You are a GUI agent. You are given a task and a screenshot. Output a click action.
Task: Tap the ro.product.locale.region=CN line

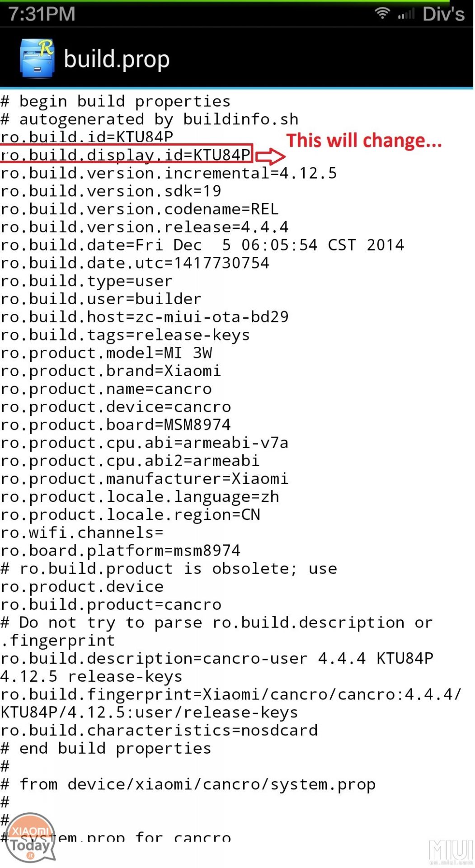click(x=130, y=514)
